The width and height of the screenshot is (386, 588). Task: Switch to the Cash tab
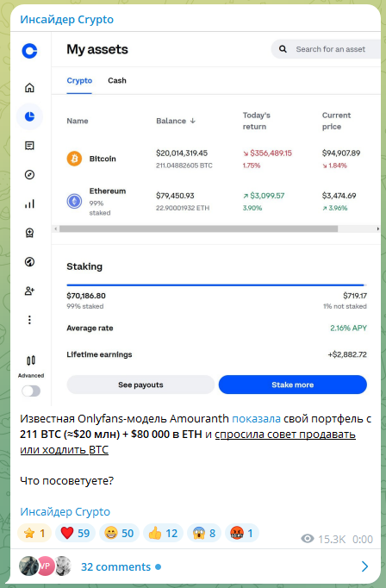click(x=117, y=81)
